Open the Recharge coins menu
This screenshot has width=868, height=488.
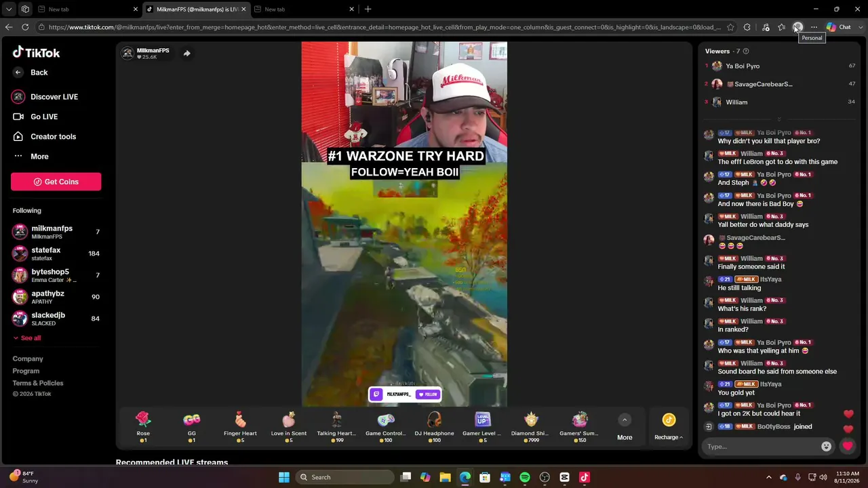point(669,427)
